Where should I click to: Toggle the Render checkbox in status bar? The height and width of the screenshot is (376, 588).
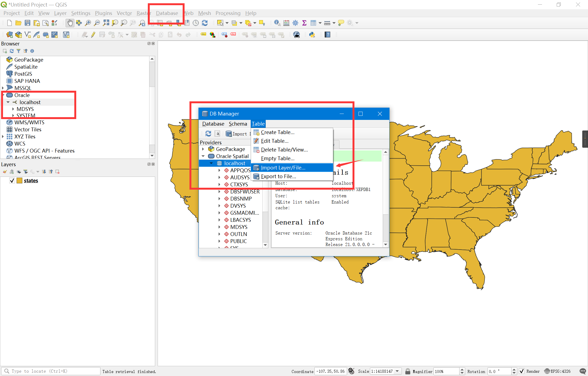[x=522, y=371]
